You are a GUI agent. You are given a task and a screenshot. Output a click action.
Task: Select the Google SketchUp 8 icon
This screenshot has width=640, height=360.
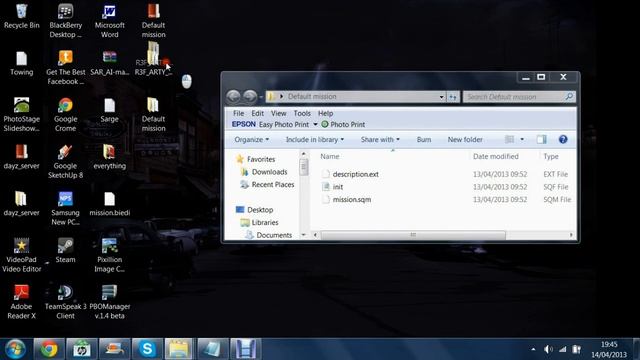point(65,161)
